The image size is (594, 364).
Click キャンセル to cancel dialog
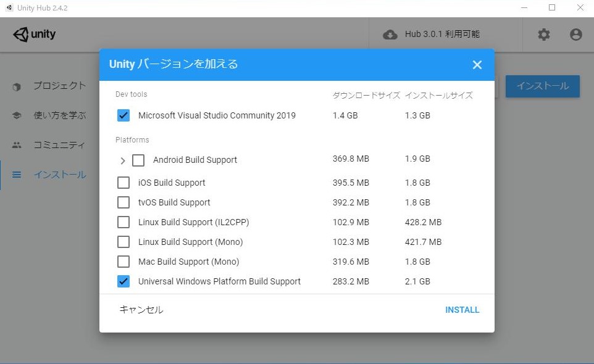[141, 310]
